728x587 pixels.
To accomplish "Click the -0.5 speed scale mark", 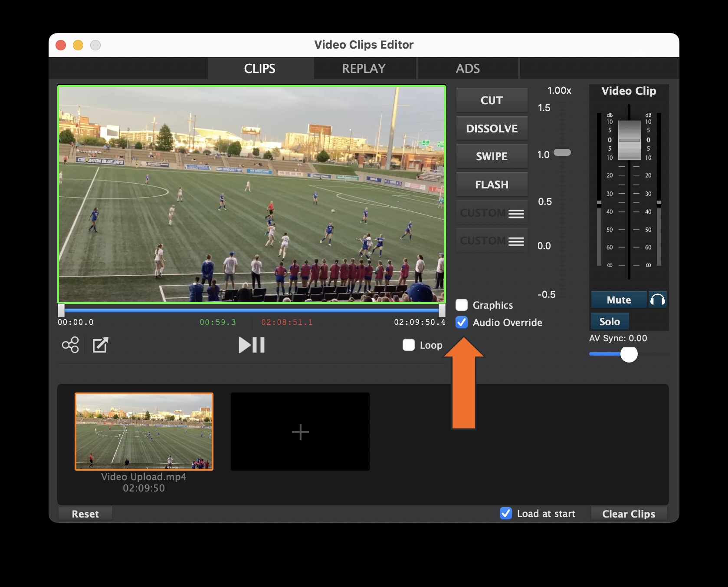I will click(547, 294).
